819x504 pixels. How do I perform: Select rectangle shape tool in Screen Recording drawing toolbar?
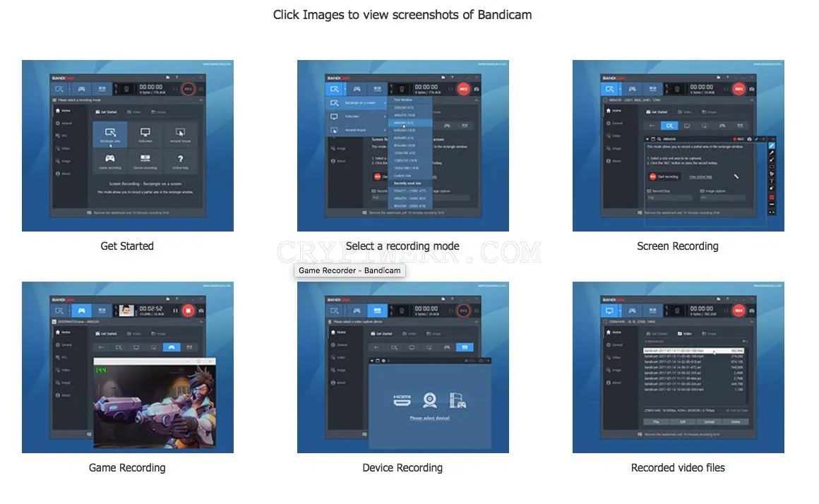pyautogui.click(x=772, y=167)
